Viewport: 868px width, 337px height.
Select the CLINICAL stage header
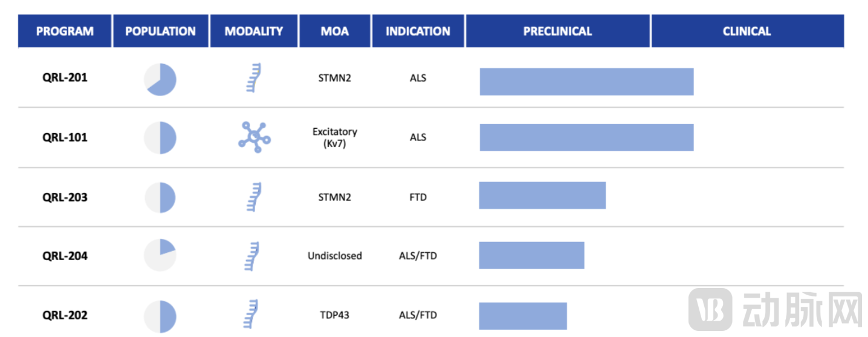point(747,31)
